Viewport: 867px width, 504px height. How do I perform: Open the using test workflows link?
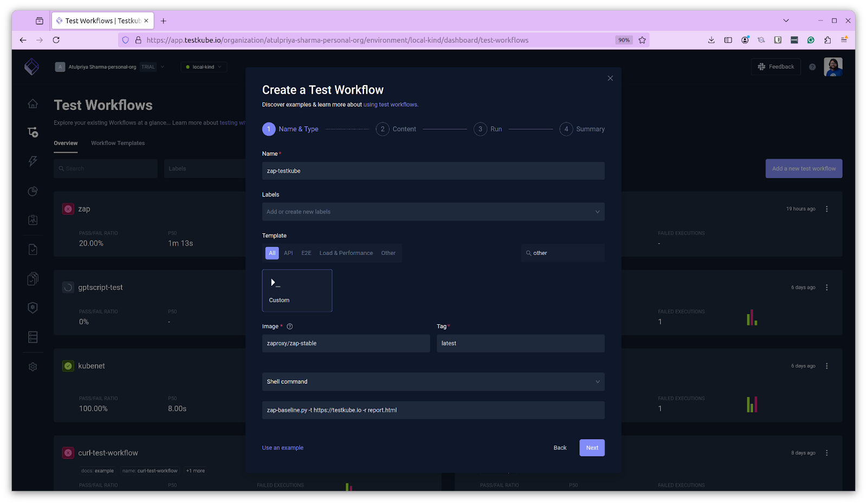click(391, 104)
